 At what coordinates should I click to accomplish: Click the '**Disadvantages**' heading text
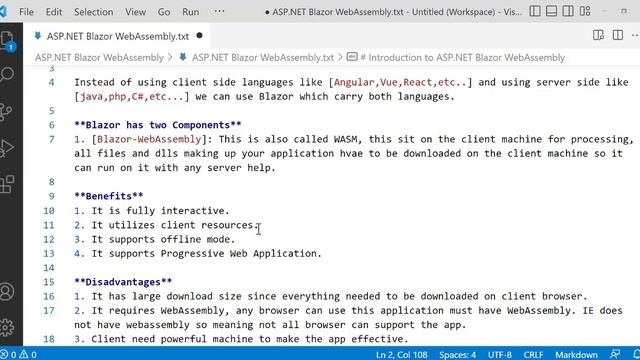[x=123, y=282]
